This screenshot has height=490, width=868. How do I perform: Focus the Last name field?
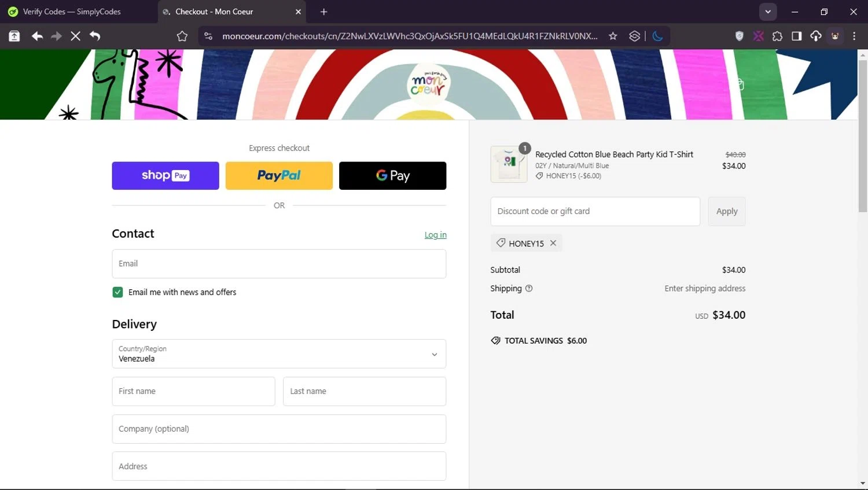click(x=365, y=391)
